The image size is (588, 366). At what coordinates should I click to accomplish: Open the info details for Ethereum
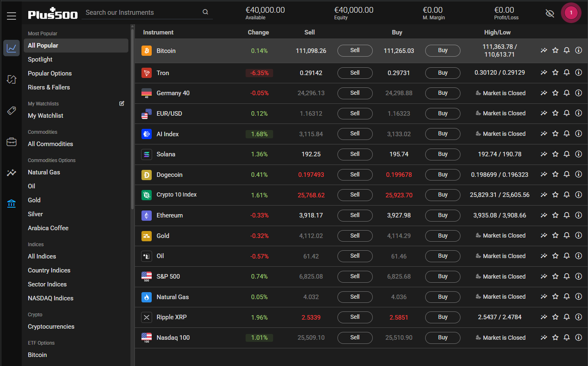click(x=579, y=215)
